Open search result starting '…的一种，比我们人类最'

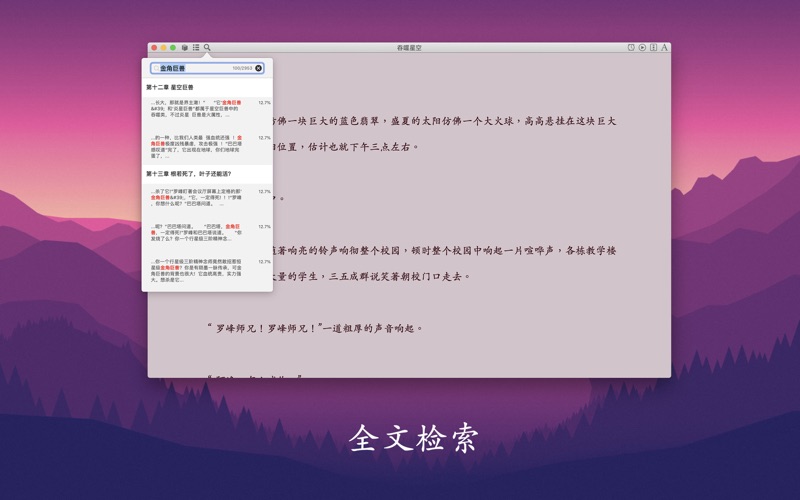[207, 146]
